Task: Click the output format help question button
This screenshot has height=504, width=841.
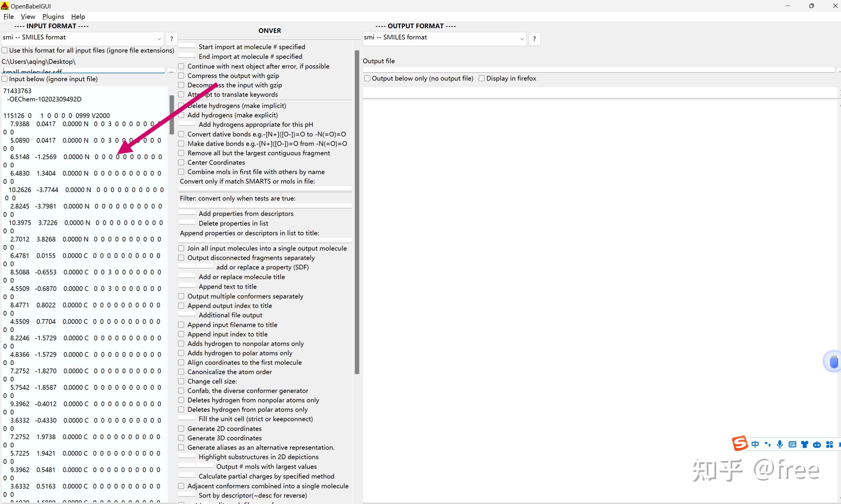Action: click(534, 39)
